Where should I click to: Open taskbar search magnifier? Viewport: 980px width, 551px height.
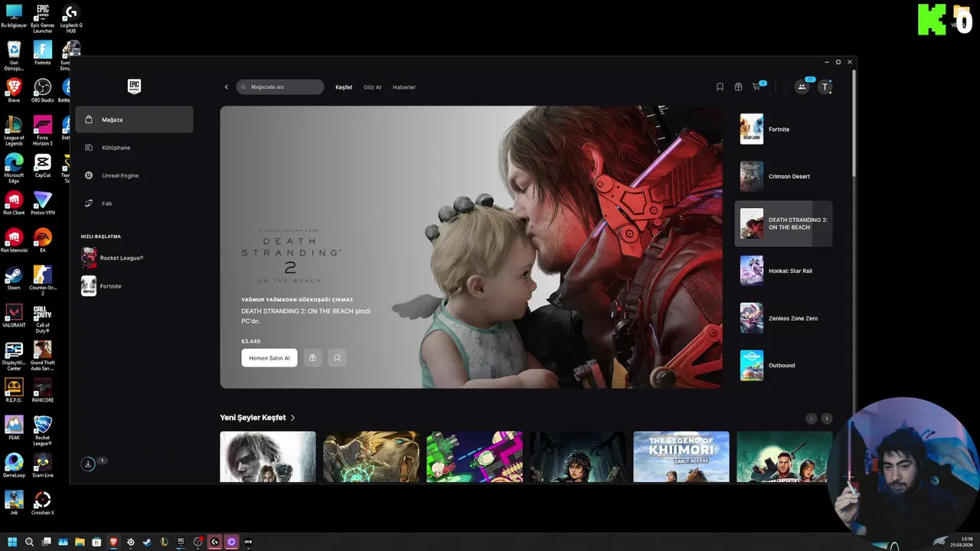click(x=29, y=542)
